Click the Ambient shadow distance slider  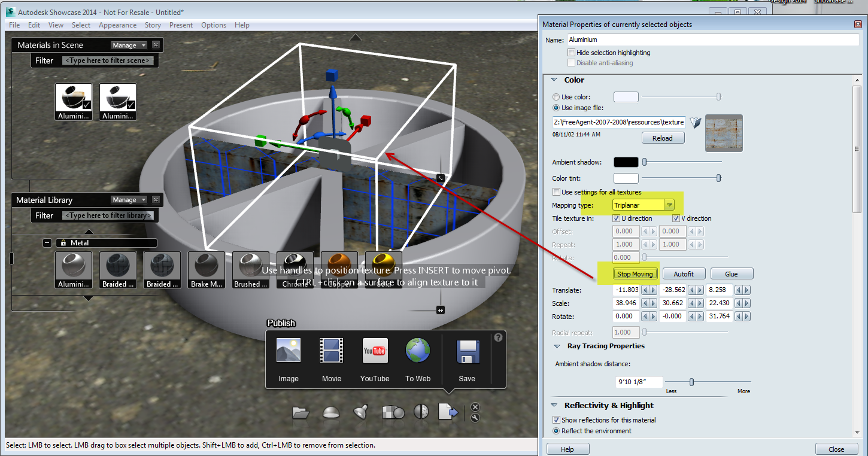point(708,382)
